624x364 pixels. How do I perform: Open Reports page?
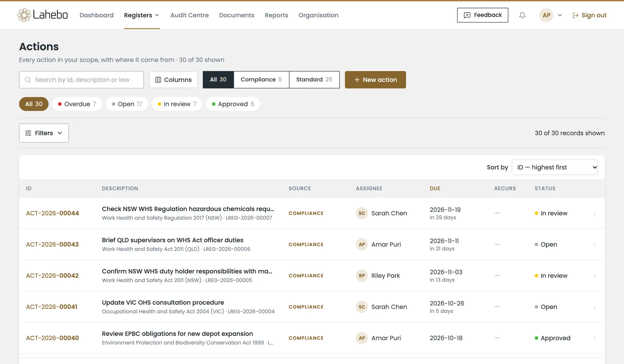pos(276,15)
